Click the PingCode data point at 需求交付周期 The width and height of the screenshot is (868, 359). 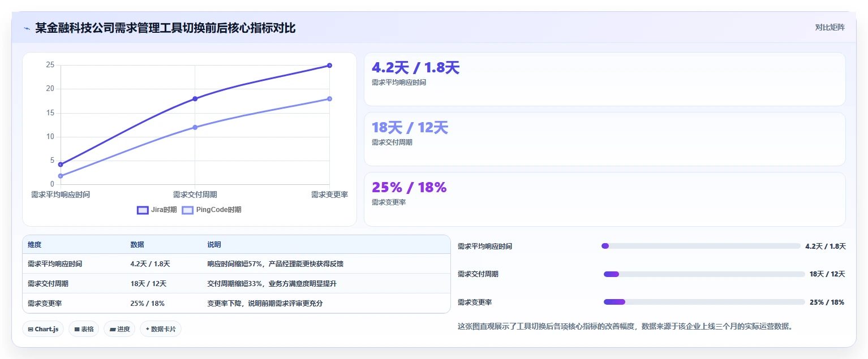[x=195, y=127]
